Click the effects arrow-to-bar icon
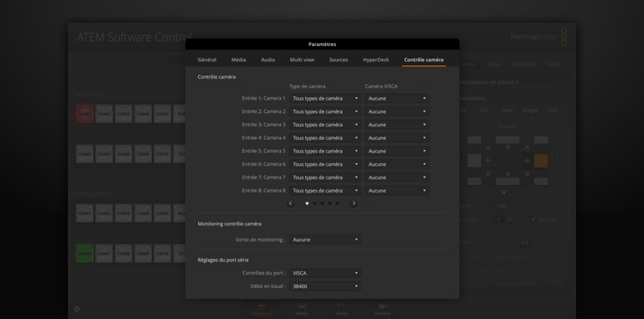This screenshot has height=319, width=644. click(523, 242)
